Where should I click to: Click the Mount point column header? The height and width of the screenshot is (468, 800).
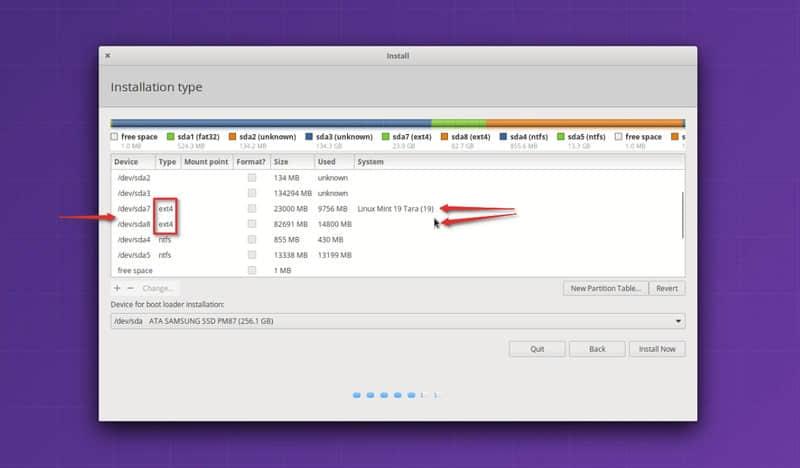tap(207, 162)
